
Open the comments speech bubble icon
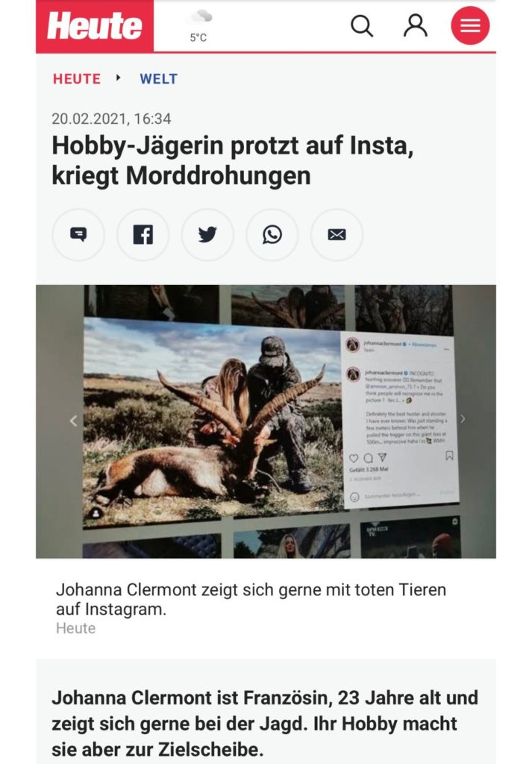(x=78, y=234)
